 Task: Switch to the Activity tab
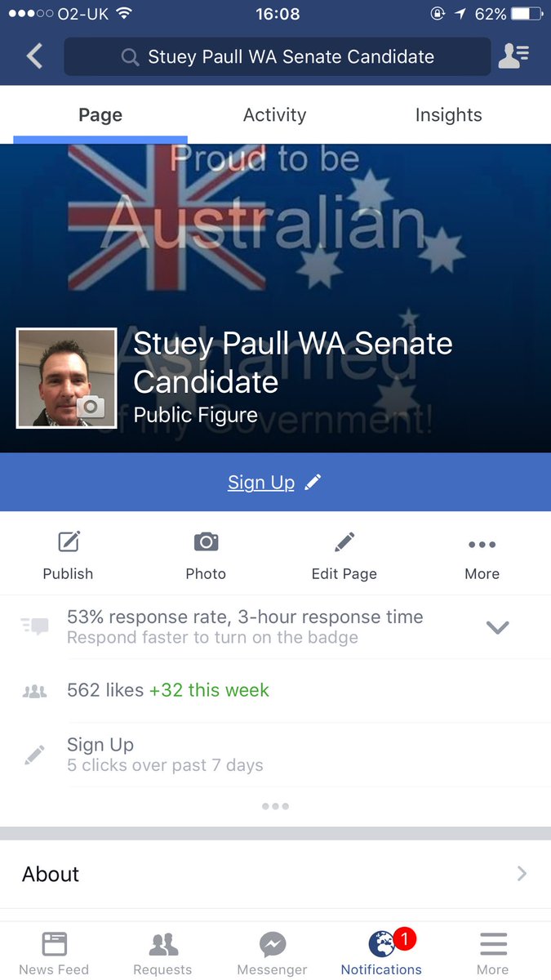pos(274,115)
